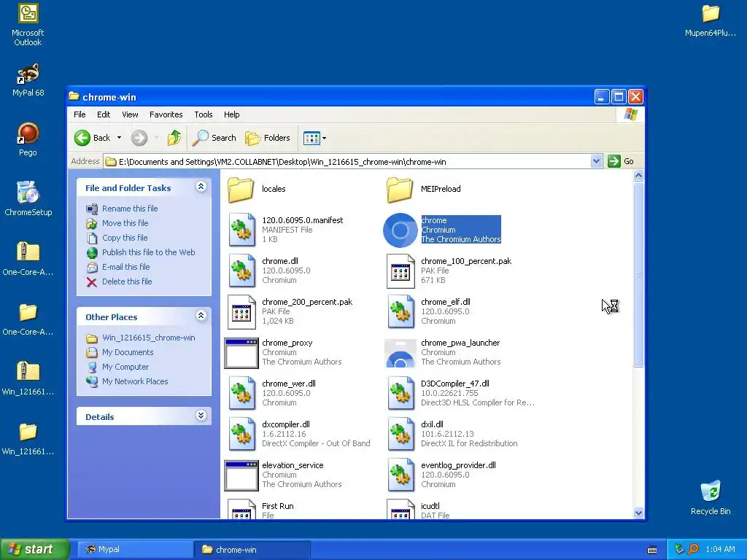The image size is (747, 560).
Task: Select the D3DCompiler_47.dll file icon
Action: coord(400,393)
